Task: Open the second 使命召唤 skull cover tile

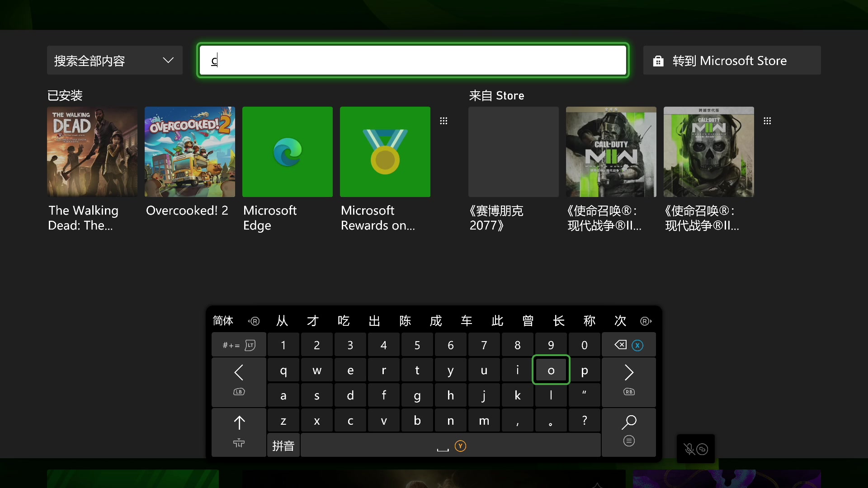Action: coord(709,152)
